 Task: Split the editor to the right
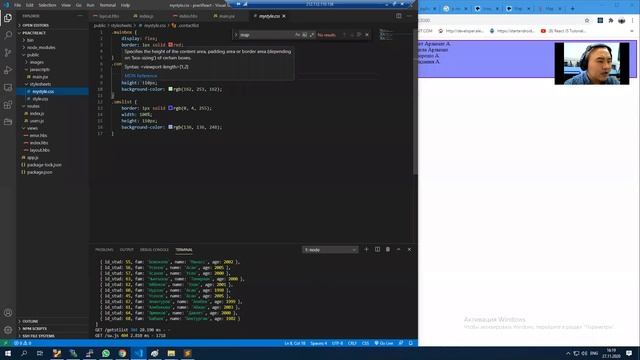pos(398,16)
